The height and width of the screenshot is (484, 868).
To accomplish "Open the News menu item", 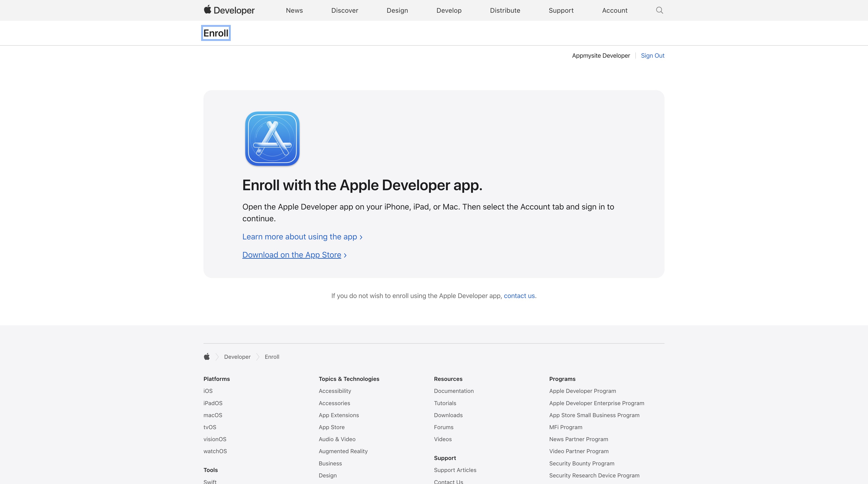I will [x=294, y=10].
